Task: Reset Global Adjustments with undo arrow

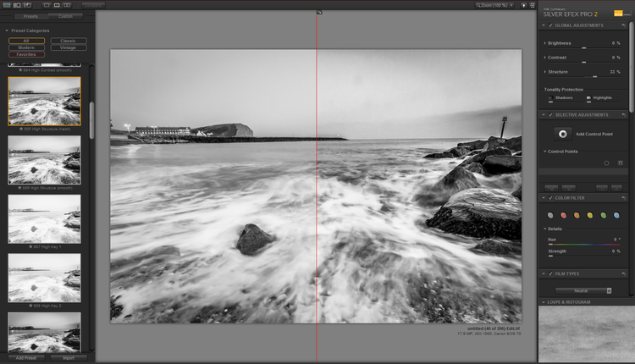Action: (x=624, y=25)
